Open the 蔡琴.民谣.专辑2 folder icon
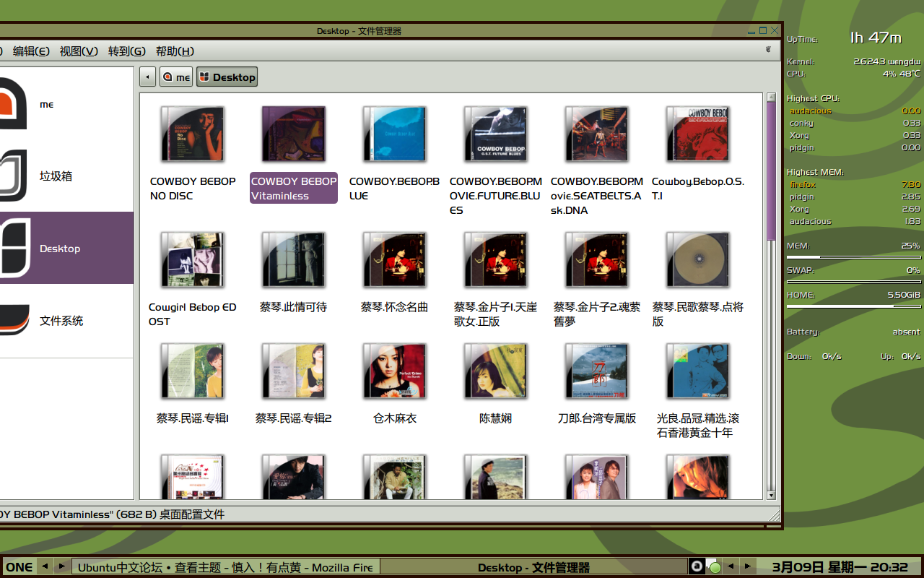Screen dimensions: 924x578 (x=294, y=371)
